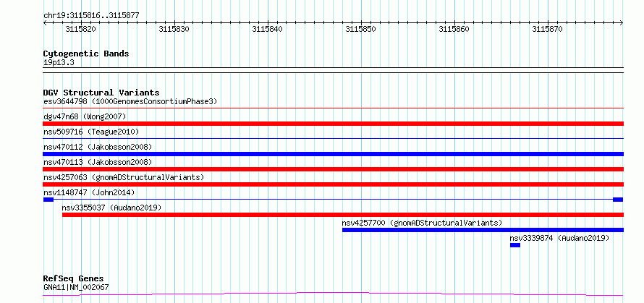Click the RefSeq Genes track heading
Image resolution: width=644 pixels, height=303 pixels.
[x=74, y=279]
